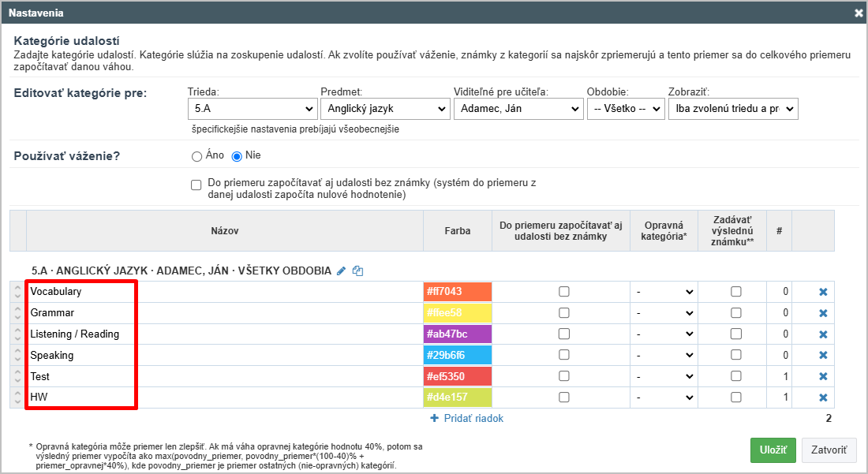Click the Zatvoriť button
The image size is (868, 474).
click(x=829, y=450)
